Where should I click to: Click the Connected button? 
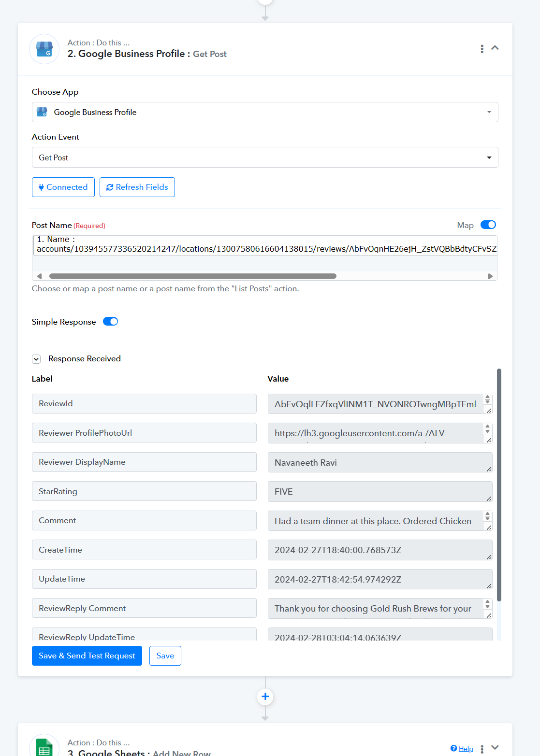63,187
